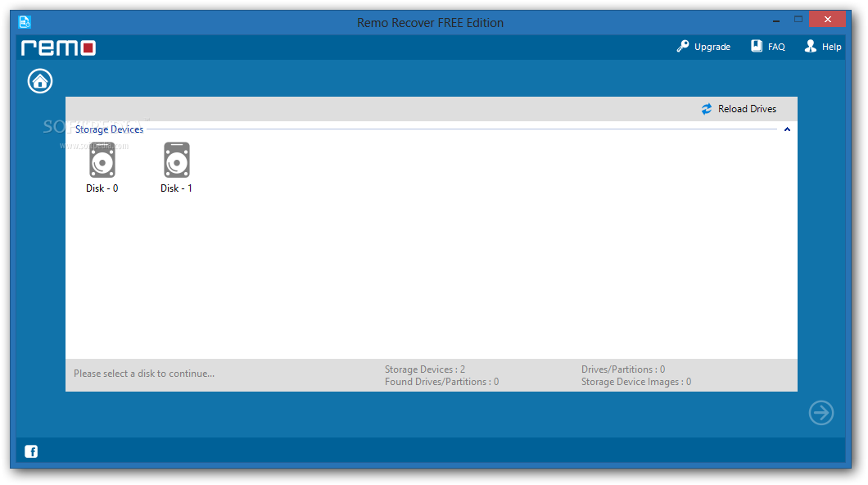The image size is (868, 485).
Task: Click 'Storage Devices : 2' status text
Action: click(425, 369)
